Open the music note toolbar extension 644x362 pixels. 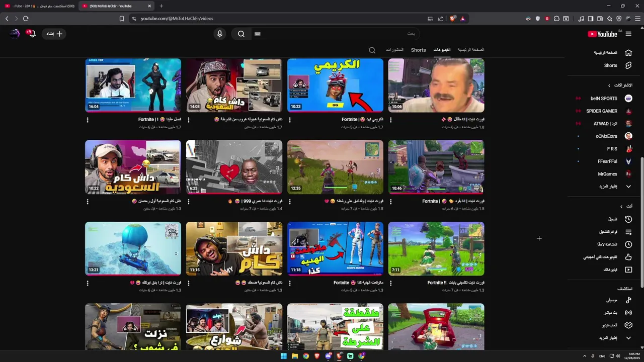581,19
